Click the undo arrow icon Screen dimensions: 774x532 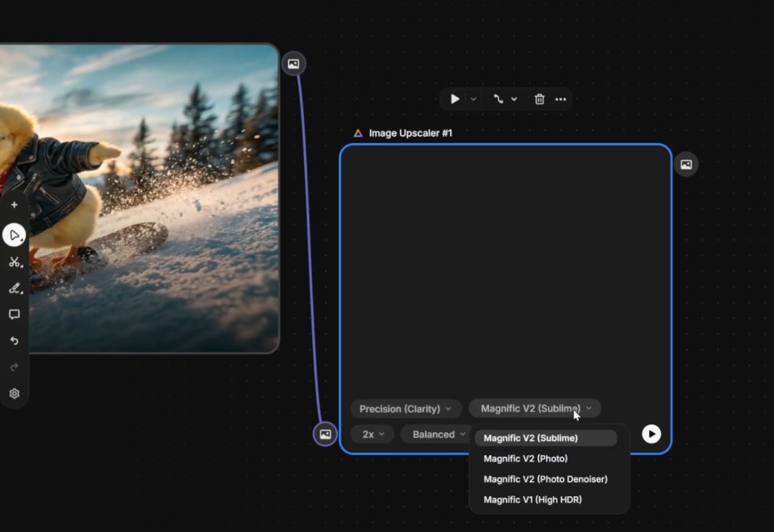pyautogui.click(x=14, y=341)
